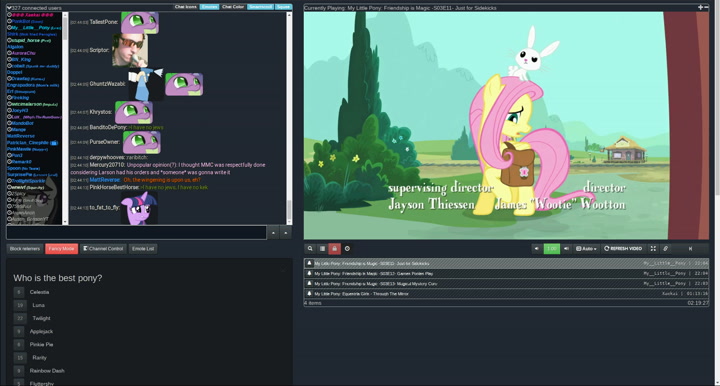
Task: Open Channel Control panel
Action: [x=103, y=249]
